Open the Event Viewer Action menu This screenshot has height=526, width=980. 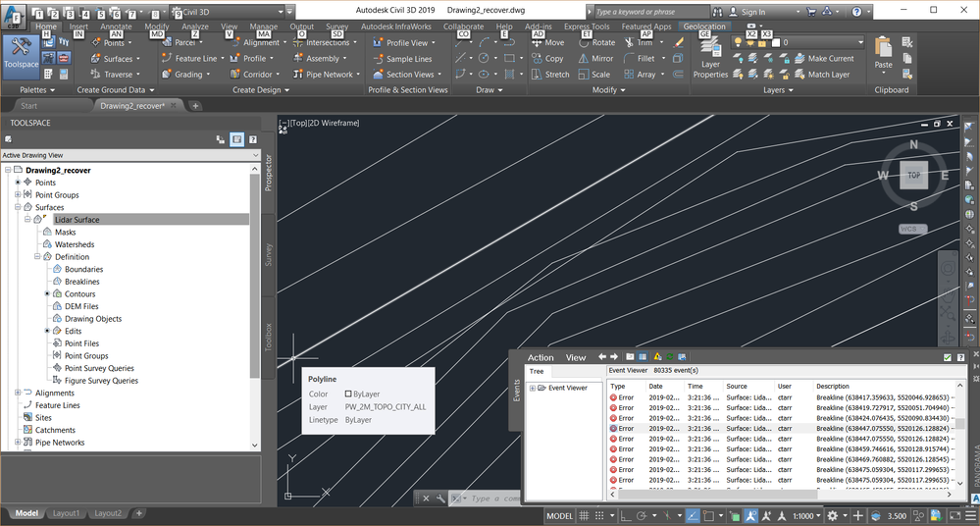[541, 358]
